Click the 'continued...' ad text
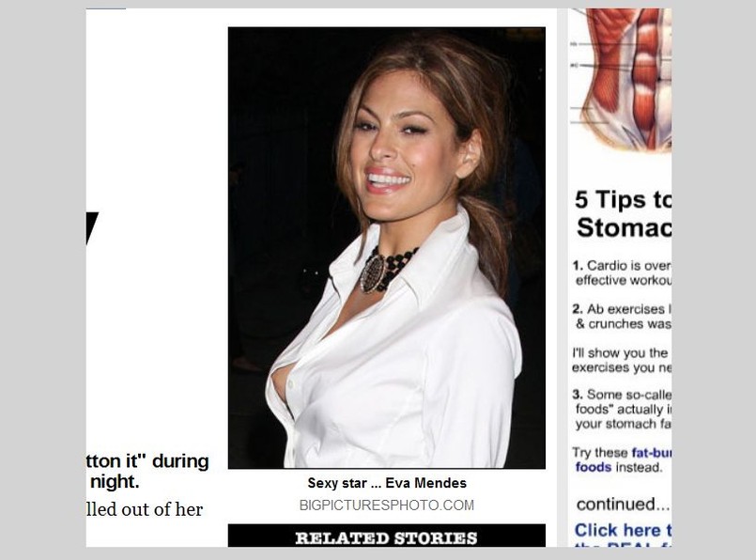The height and width of the screenshot is (560, 756). [x=623, y=504]
